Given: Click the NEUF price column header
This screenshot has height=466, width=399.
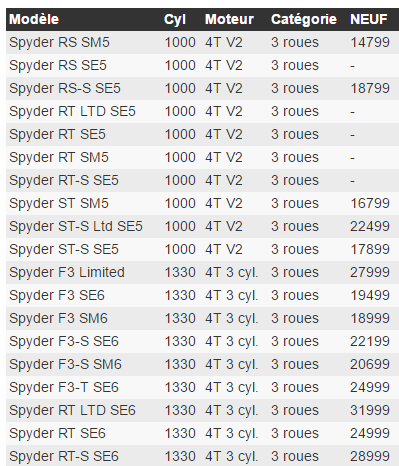Looking at the screenshot, I should [x=369, y=19].
